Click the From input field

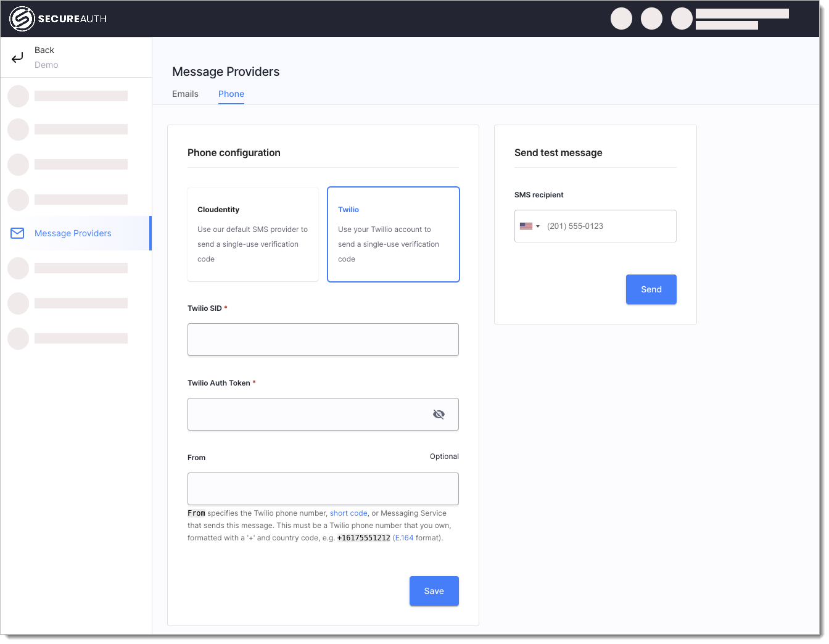click(x=323, y=489)
